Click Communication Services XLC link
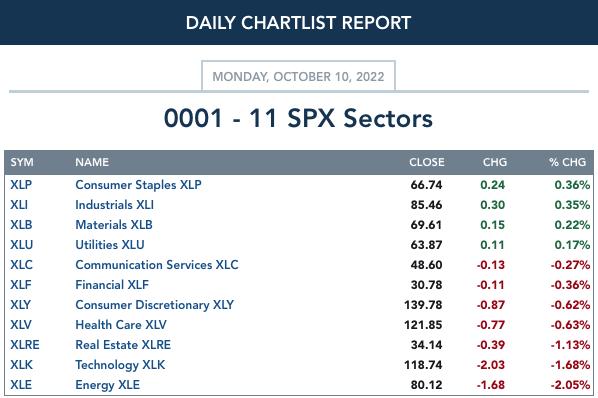This screenshot has width=598, height=398. 157,265
